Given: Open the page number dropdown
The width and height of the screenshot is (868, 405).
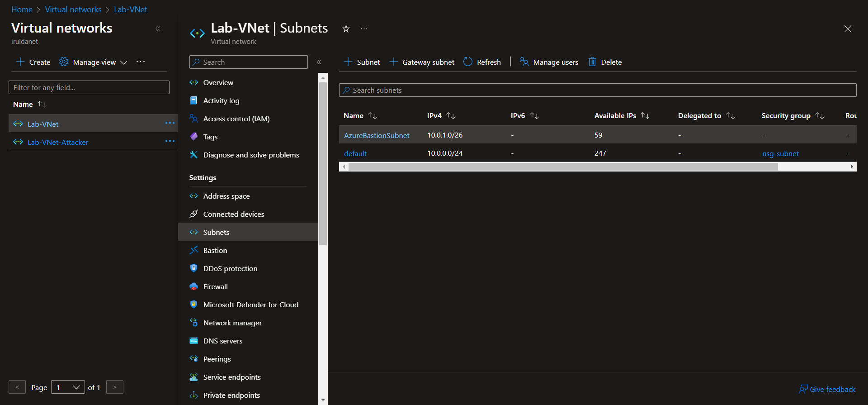Looking at the screenshot, I should click(x=68, y=387).
